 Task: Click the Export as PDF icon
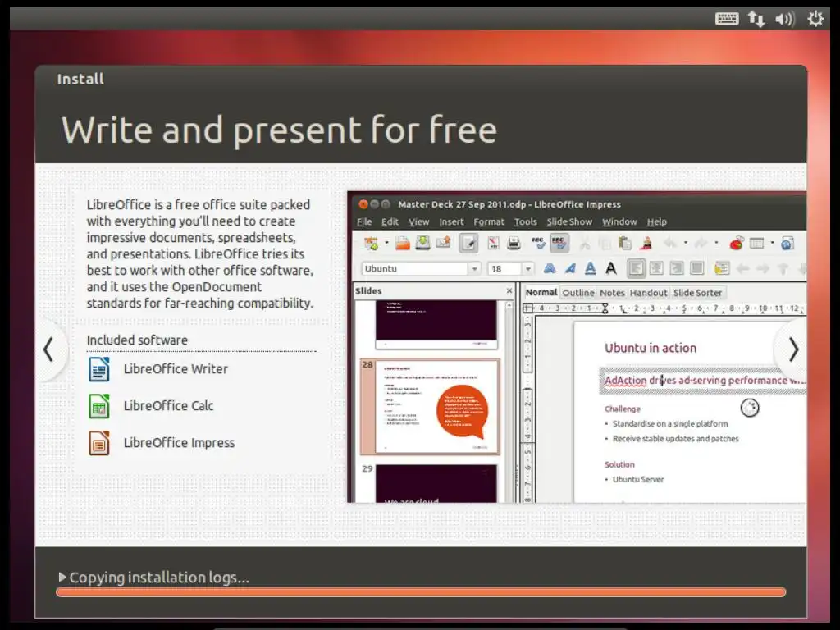tap(493, 243)
